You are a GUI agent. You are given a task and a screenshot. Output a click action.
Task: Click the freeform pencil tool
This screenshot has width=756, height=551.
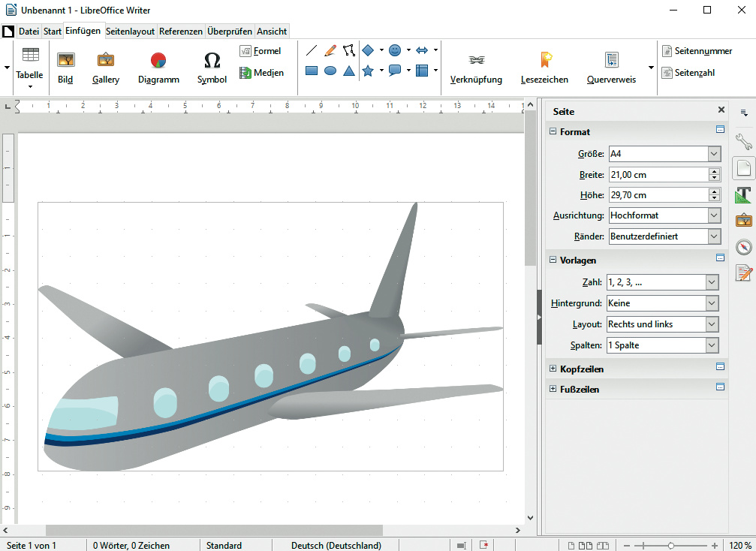[330, 51]
